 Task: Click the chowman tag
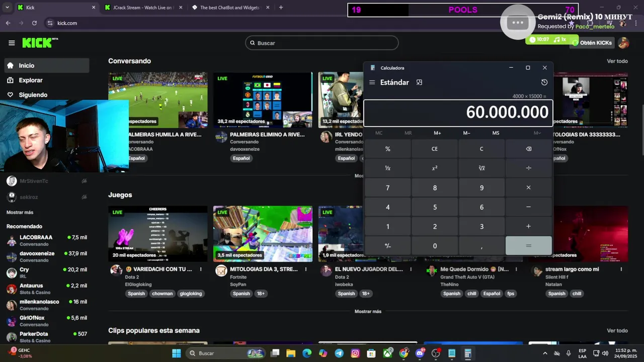click(x=162, y=294)
